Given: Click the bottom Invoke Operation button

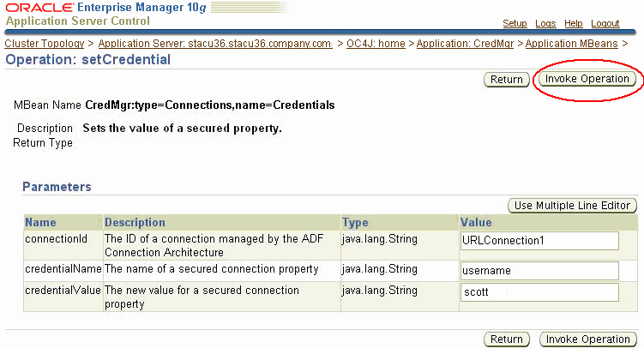Looking at the screenshot, I should click(x=587, y=339).
